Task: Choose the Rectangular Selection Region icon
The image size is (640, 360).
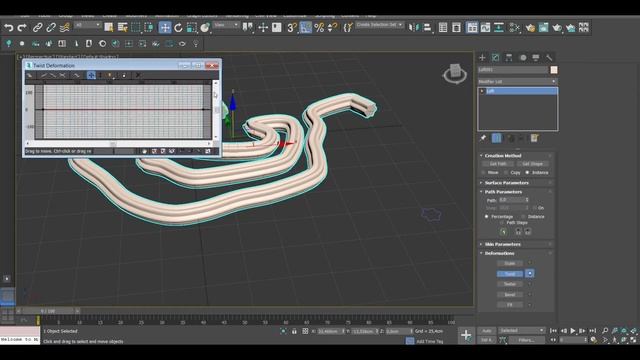Action: [136, 27]
